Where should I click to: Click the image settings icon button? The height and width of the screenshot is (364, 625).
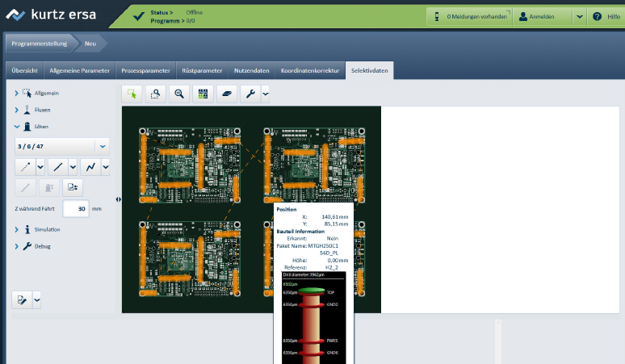tap(73, 187)
